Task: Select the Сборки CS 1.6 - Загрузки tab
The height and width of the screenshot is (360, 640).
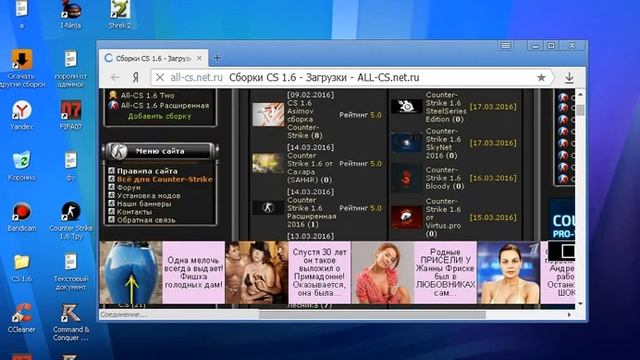Action: click(x=154, y=58)
